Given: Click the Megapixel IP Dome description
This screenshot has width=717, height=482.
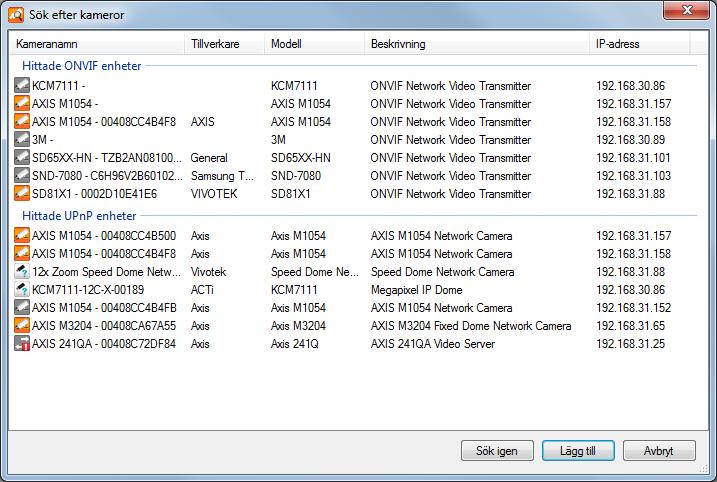Looking at the screenshot, I should tap(417, 290).
